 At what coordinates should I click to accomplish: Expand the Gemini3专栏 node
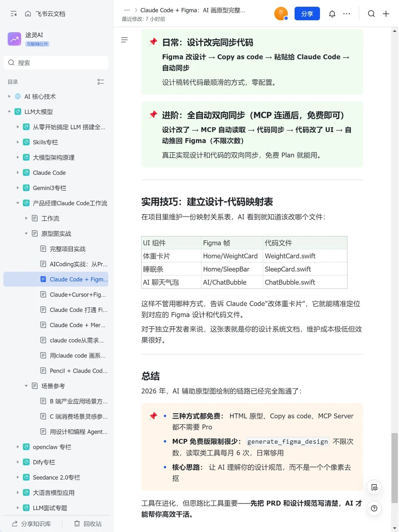[x=18, y=188]
